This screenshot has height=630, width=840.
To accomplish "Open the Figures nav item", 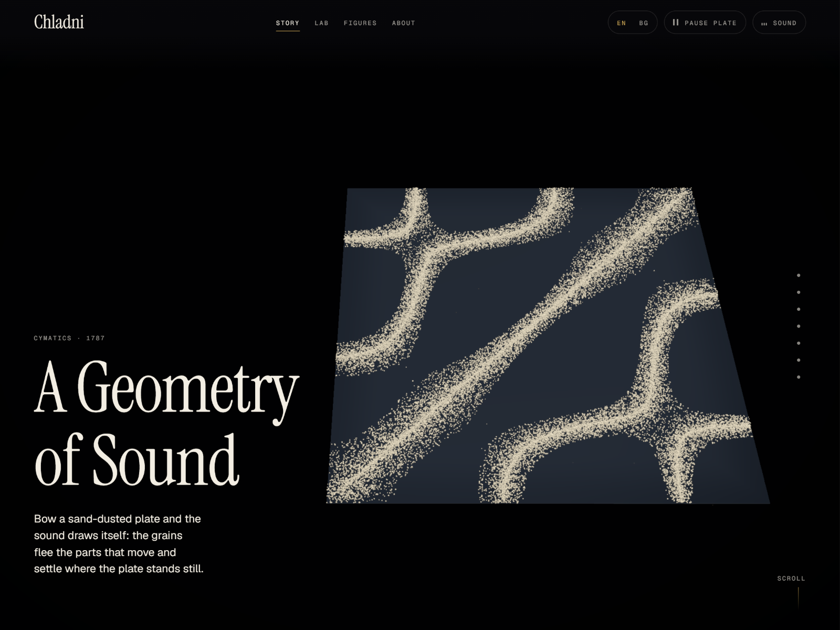I will click(x=360, y=23).
